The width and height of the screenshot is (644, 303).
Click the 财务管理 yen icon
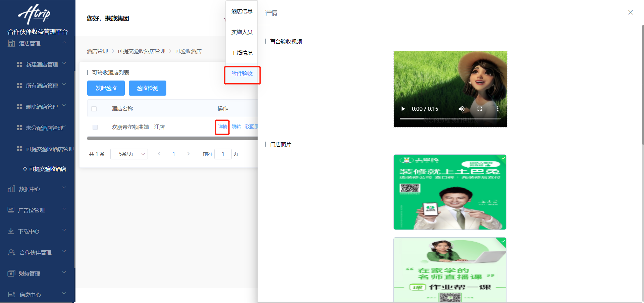point(11,273)
